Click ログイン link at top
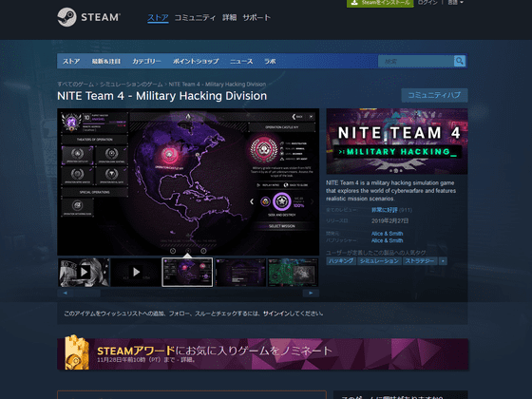This screenshot has width=532, height=399. click(427, 2)
